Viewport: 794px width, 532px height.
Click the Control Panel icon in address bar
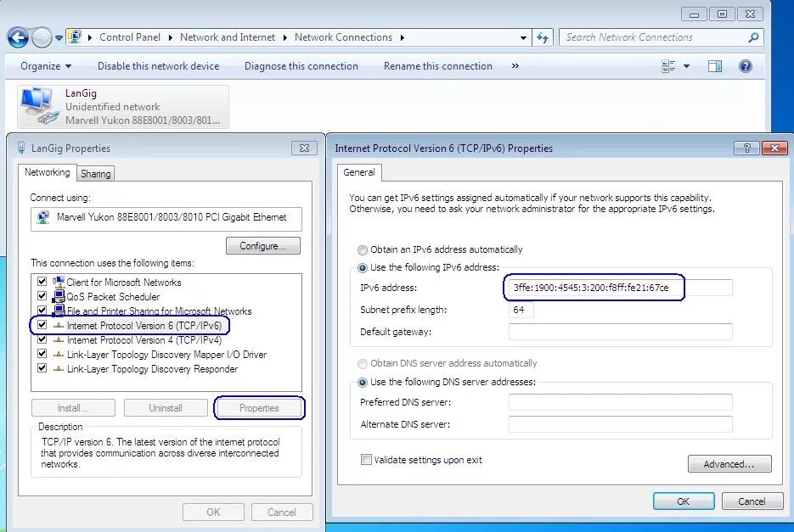click(75, 37)
